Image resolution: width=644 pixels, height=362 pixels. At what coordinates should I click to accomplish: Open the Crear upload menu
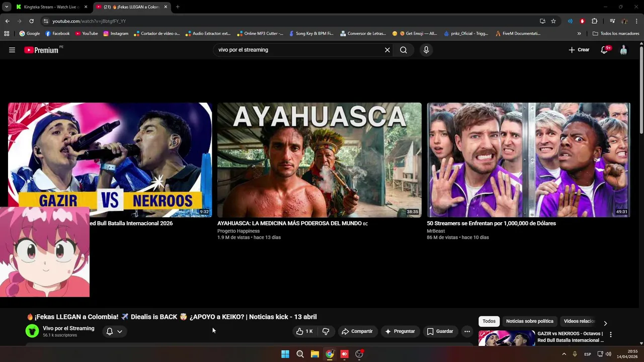click(x=579, y=50)
